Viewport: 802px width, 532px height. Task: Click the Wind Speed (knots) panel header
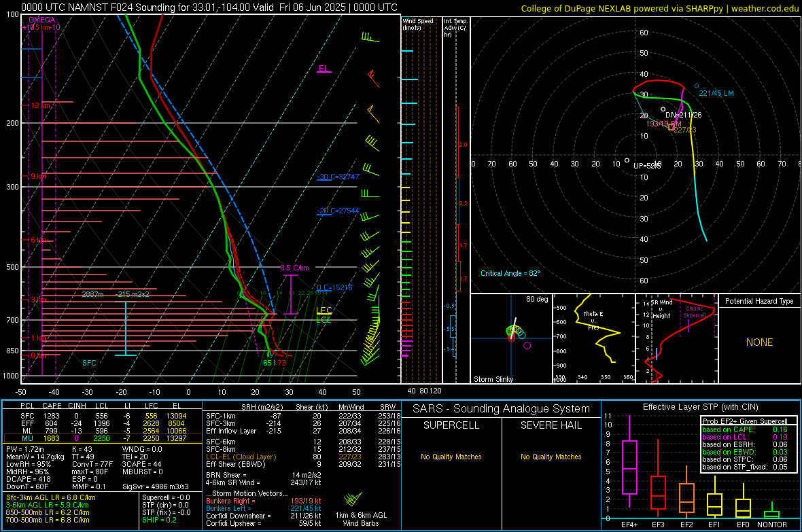pos(418,24)
